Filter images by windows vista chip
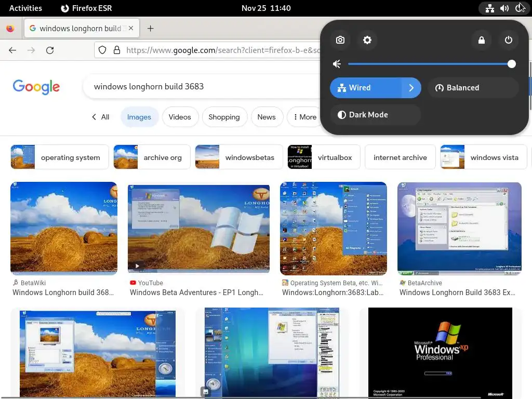Screen dimensions: 532x399 pyautogui.click(x=484, y=157)
